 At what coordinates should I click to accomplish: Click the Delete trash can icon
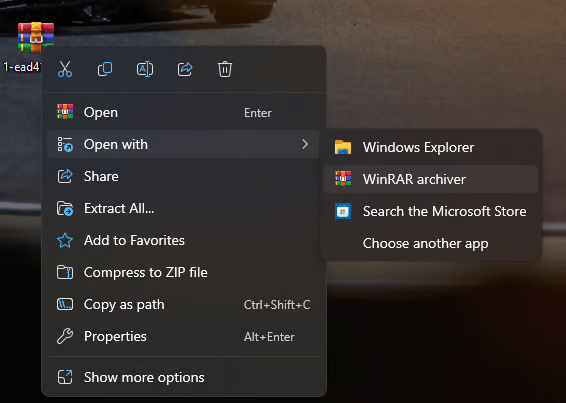[225, 69]
